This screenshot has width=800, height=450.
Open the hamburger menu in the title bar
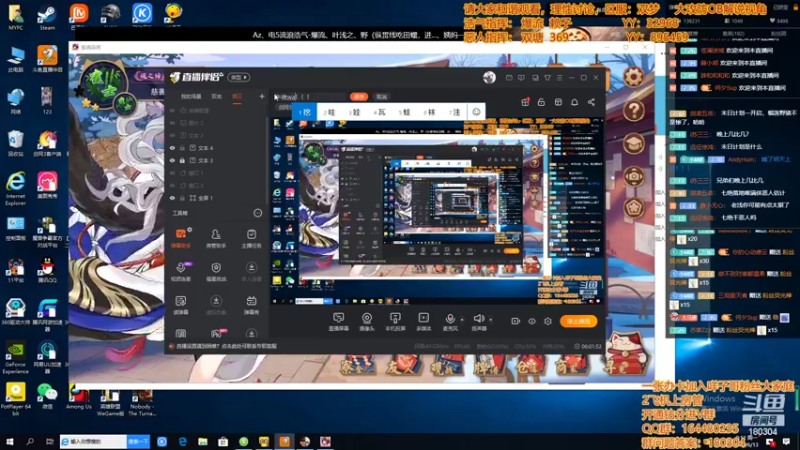560,78
